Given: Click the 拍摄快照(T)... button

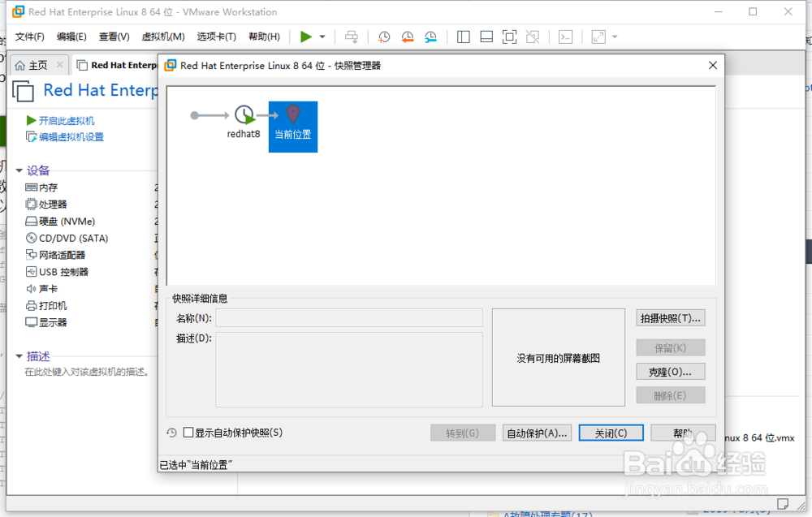Looking at the screenshot, I should point(670,318).
